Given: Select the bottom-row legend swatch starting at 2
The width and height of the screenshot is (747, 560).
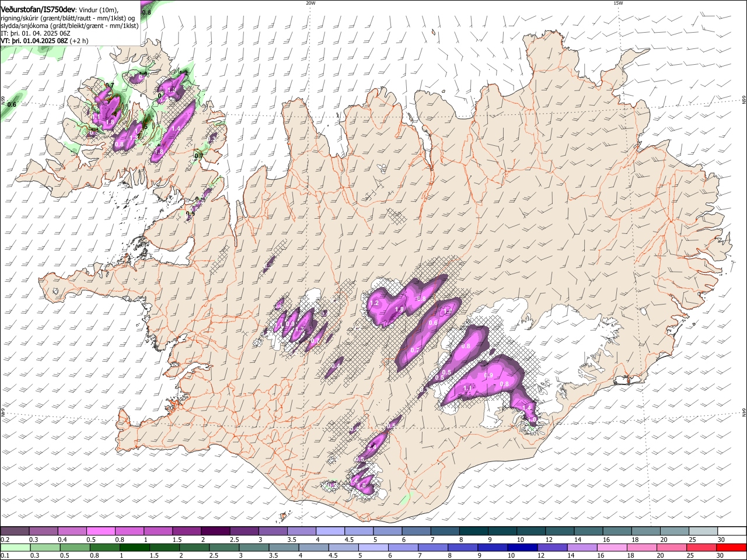Looking at the screenshot, I should point(194,548).
